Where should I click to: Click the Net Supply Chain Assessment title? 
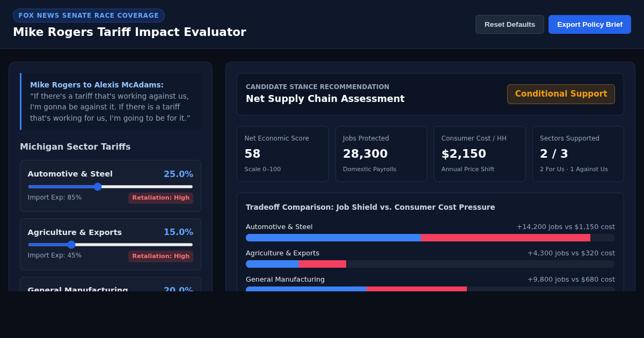pyautogui.click(x=325, y=99)
